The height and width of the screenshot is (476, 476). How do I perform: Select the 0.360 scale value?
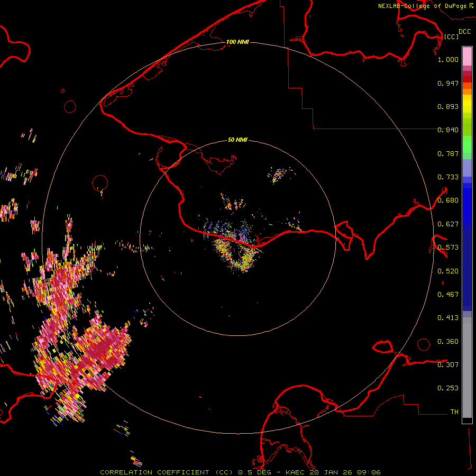pyautogui.click(x=448, y=342)
